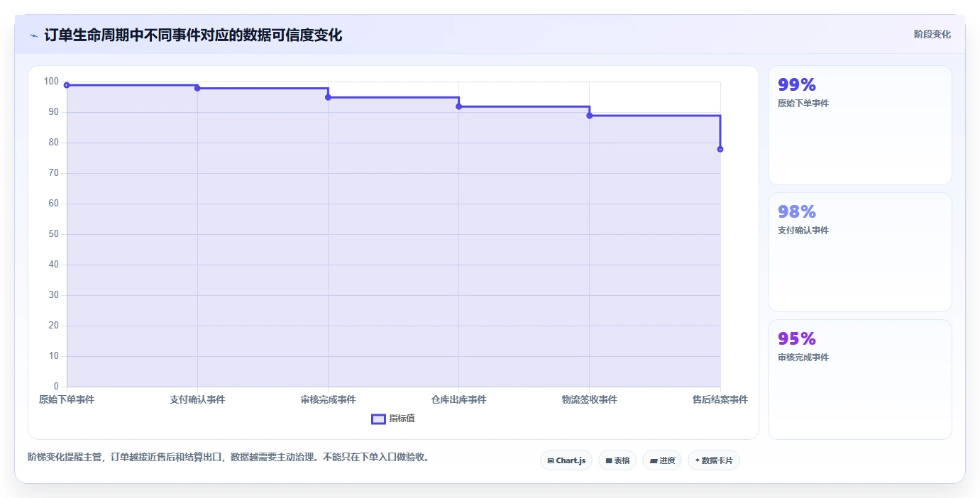980x498 pixels.
Task: Select the 数据卡片 tag chip
Action: 714,460
